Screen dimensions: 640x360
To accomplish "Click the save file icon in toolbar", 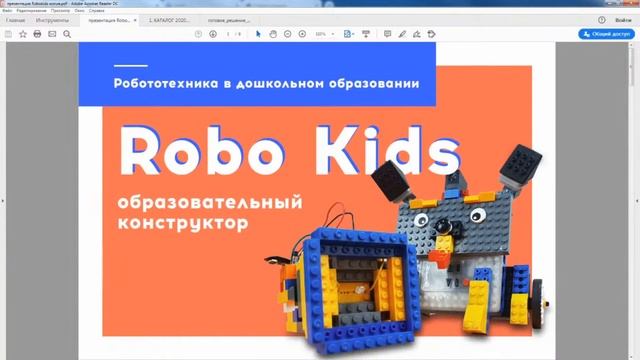I will [x=8, y=34].
